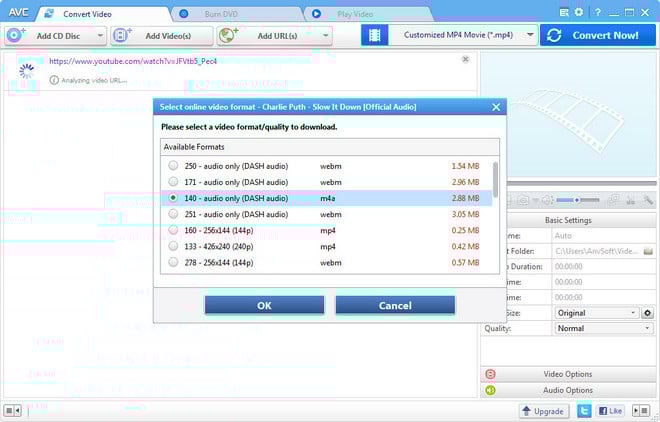Click the Facebook Like button
This screenshot has width=660, height=422.
pyautogui.click(x=610, y=411)
